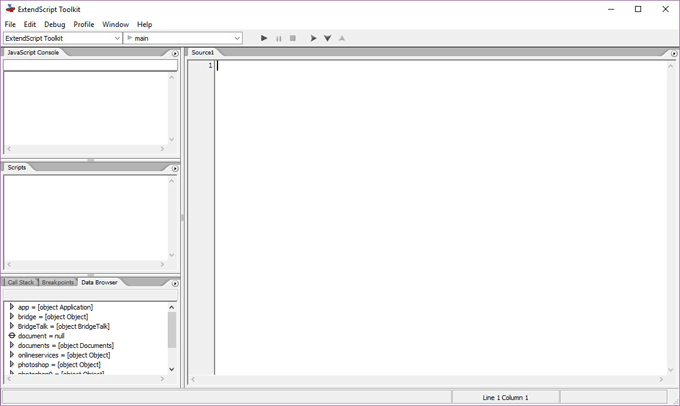Expand the app object tree node
The height and width of the screenshot is (406, 680).
11,307
